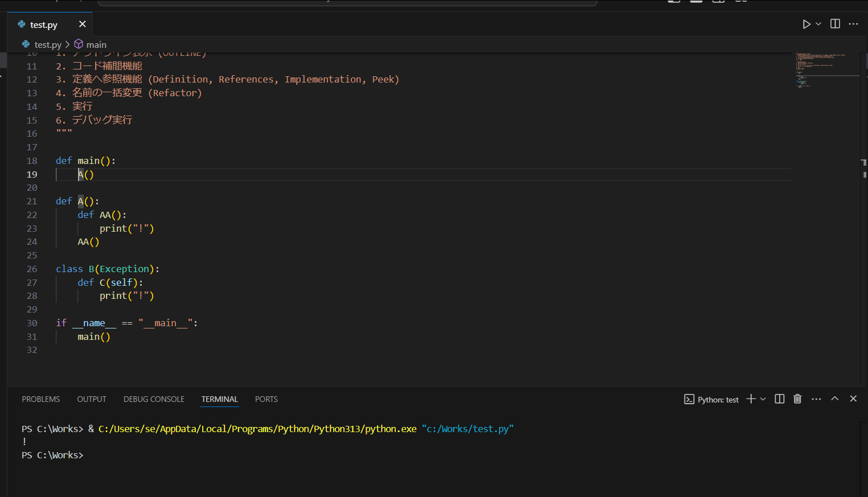The width and height of the screenshot is (868, 497).
Task: Open the run options dropdown arrow
Action: point(818,24)
